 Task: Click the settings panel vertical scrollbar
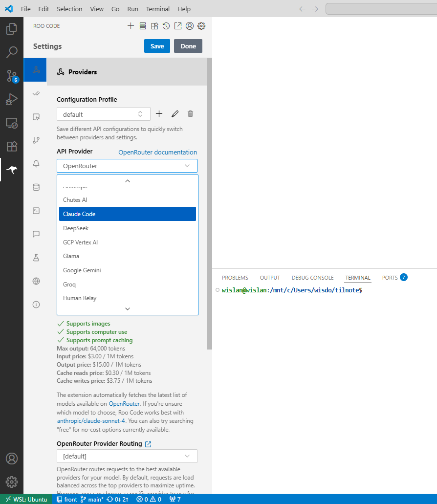click(210, 204)
